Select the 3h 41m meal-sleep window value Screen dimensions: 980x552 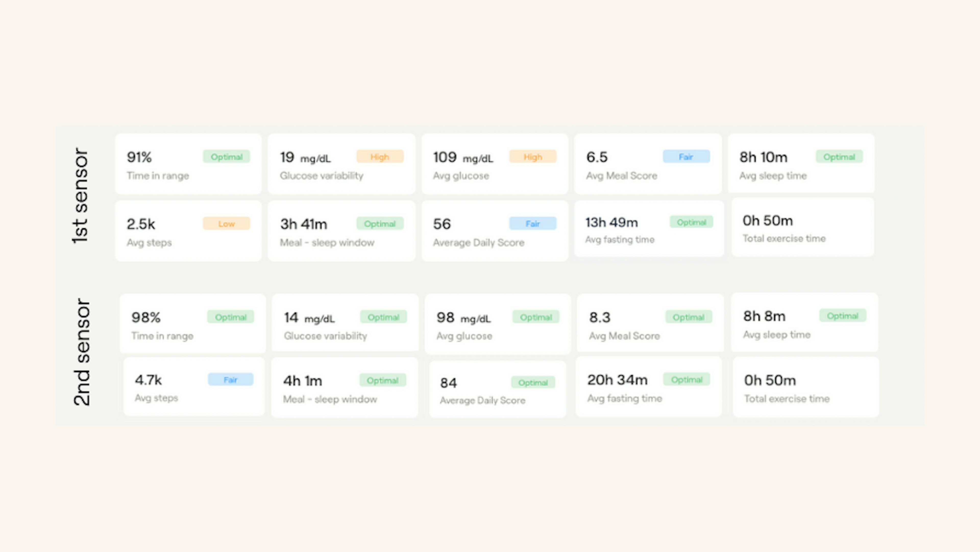point(304,224)
